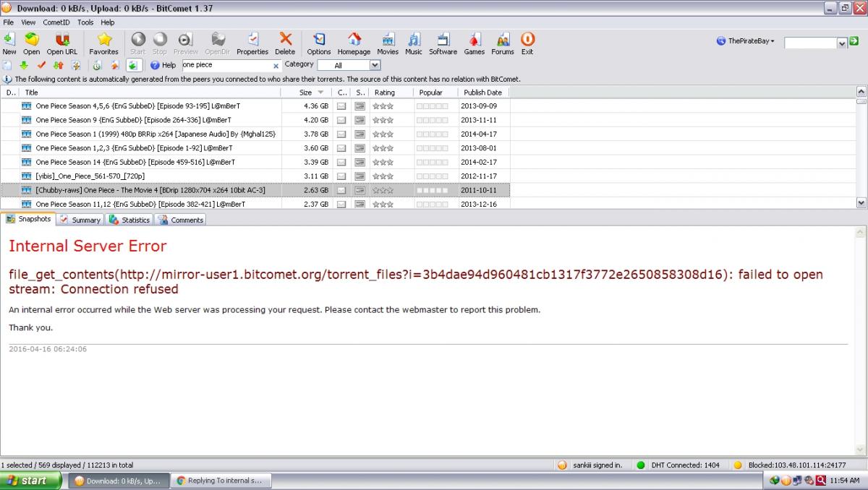Screen dimensions: 868x490
Task: Open the search box history dropdown arrow
Action: tap(842, 43)
